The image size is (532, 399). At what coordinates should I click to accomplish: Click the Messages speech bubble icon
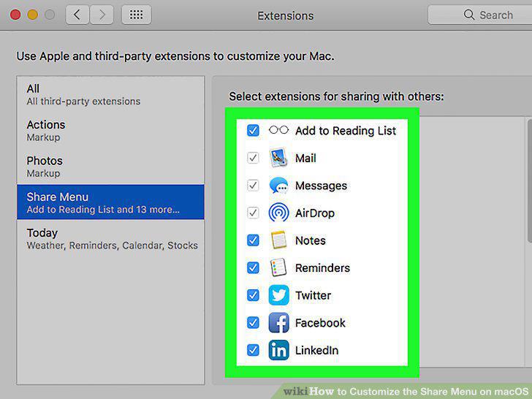click(278, 186)
